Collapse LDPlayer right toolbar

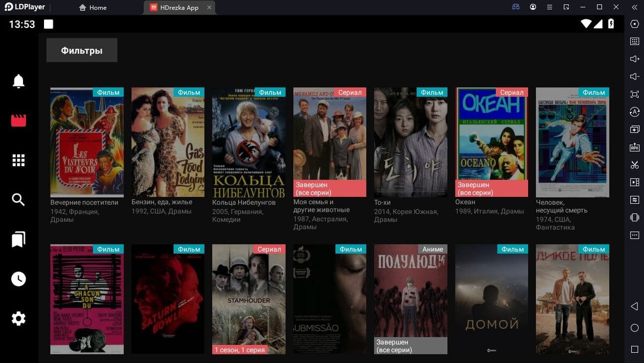click(x=634, y=7)
